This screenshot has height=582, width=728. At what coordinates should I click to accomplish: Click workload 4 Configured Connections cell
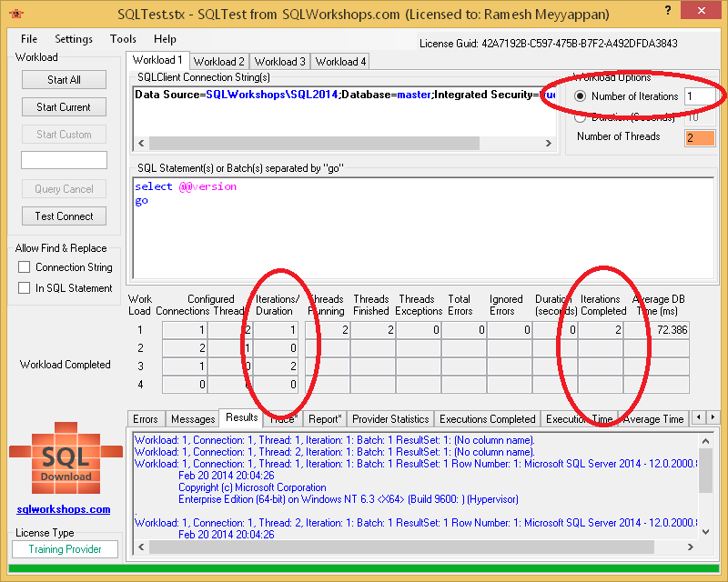(x=185, y=385)
